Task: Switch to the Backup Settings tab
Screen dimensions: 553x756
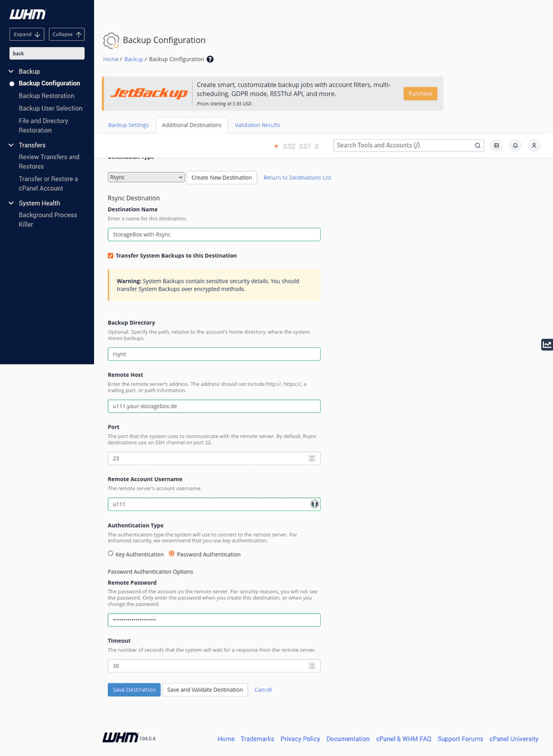Action: (x=128, y=125)
